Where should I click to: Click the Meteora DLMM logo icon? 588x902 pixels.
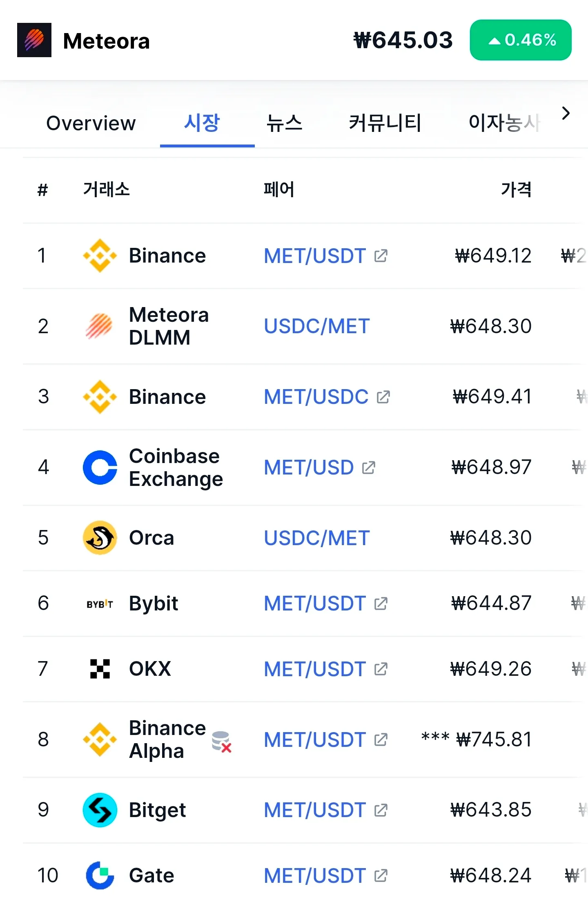99,326
